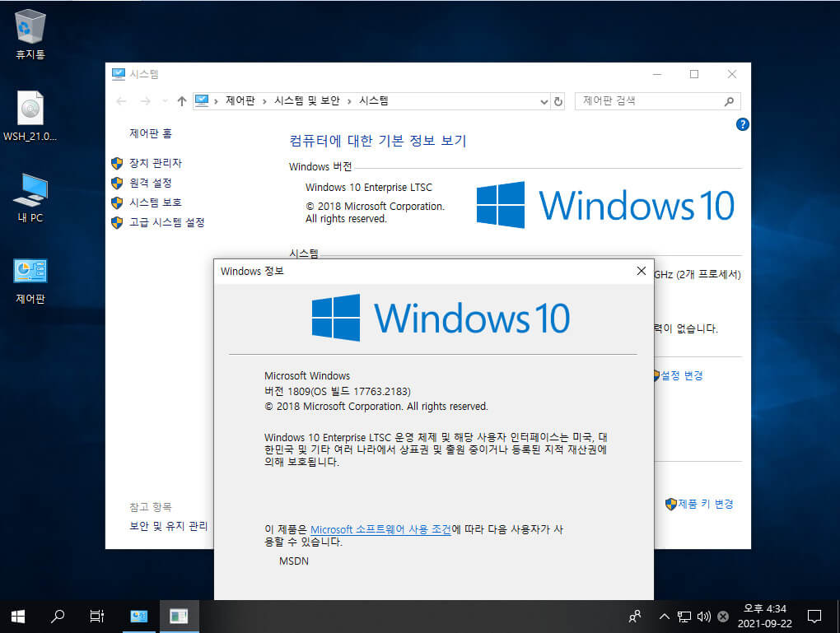Select the WSH_21.0 disc image file icon
Screen dimensions: 840x633
point(30,116)
